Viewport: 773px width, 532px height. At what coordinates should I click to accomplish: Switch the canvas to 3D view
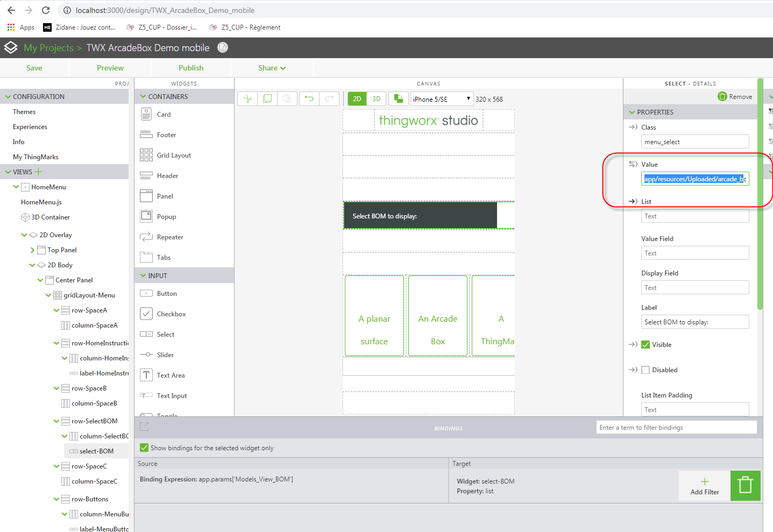(x=375, y=98)
